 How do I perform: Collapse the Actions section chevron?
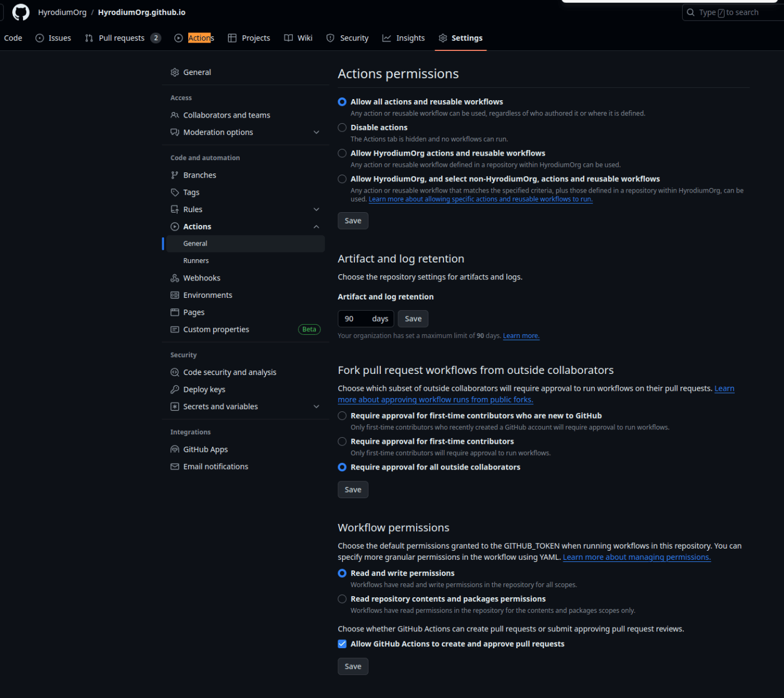click(316, 227)
